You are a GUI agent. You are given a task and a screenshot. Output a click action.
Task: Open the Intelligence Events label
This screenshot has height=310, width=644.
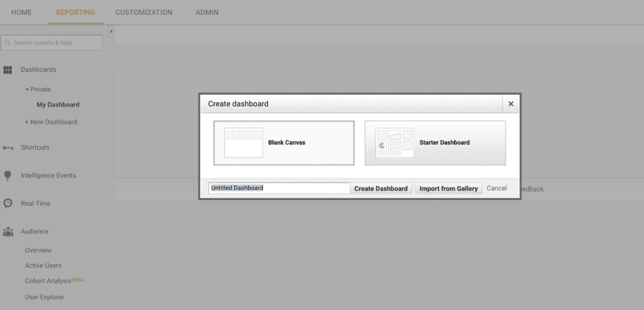pos(48,175)
